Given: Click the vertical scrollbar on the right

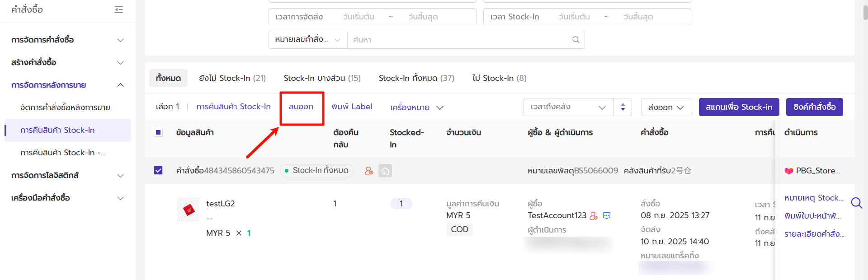Looking at the screenshot, I should click(x=865, y=13).
